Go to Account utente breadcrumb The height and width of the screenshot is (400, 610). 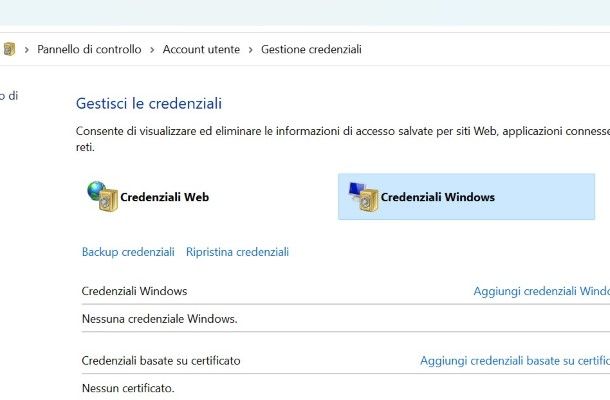201,49
